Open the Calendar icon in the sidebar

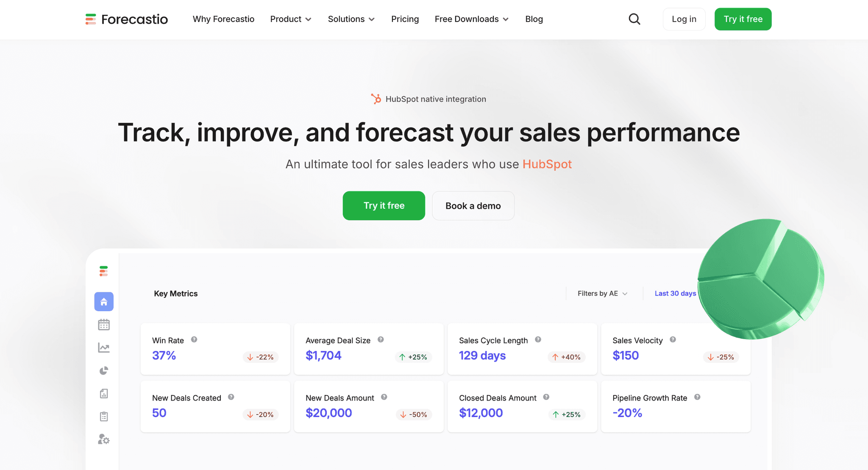pos(103,325)
